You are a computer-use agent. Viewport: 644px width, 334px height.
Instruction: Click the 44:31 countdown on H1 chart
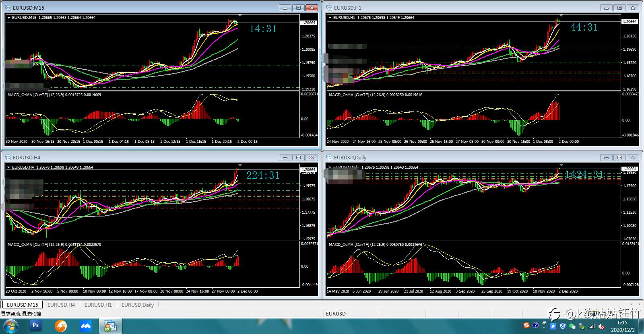(584, 27)
